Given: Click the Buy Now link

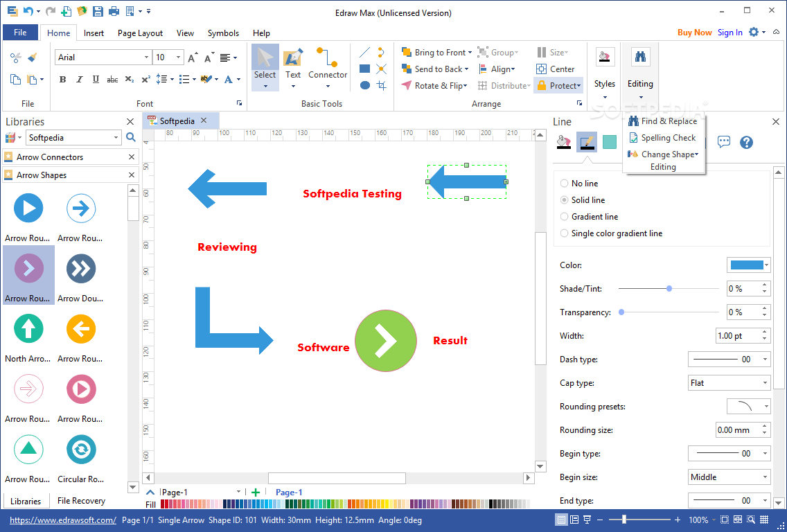Looking at the screenshot, I should [x=695, y=32].
